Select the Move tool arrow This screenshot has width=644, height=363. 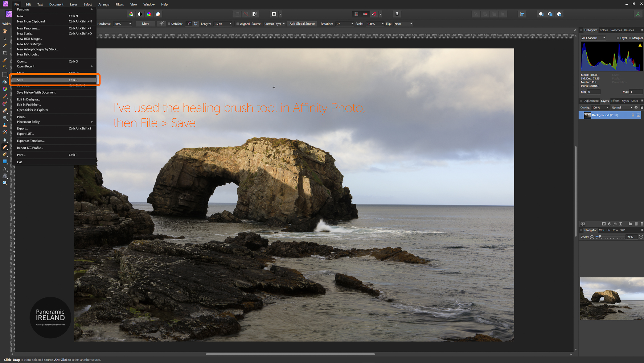tap(5, 38)
